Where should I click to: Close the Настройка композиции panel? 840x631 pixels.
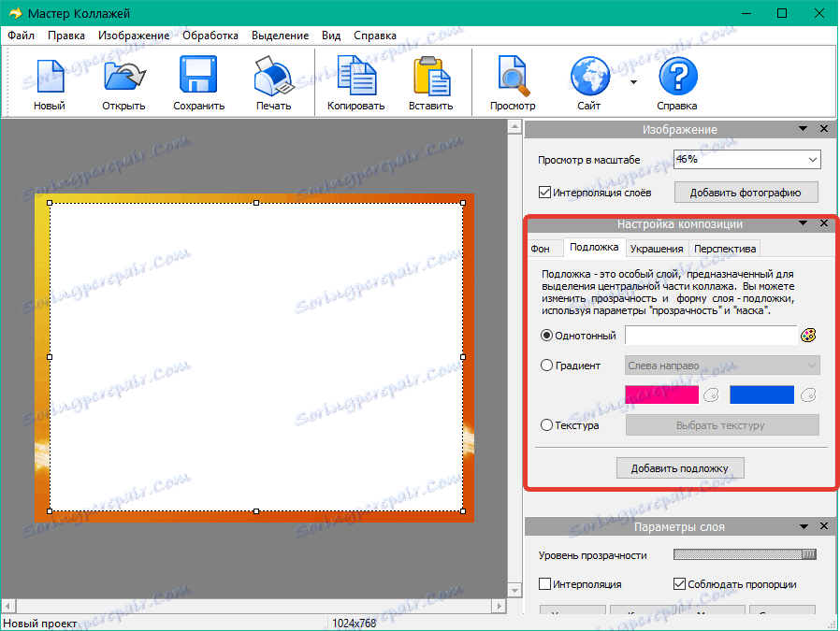click(824, 223)
